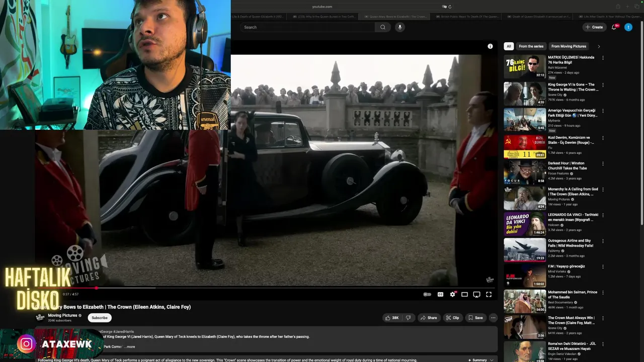Open Moving Pictures channel avatar
Viewport: 644px width, 362px height.
(40, 317)
